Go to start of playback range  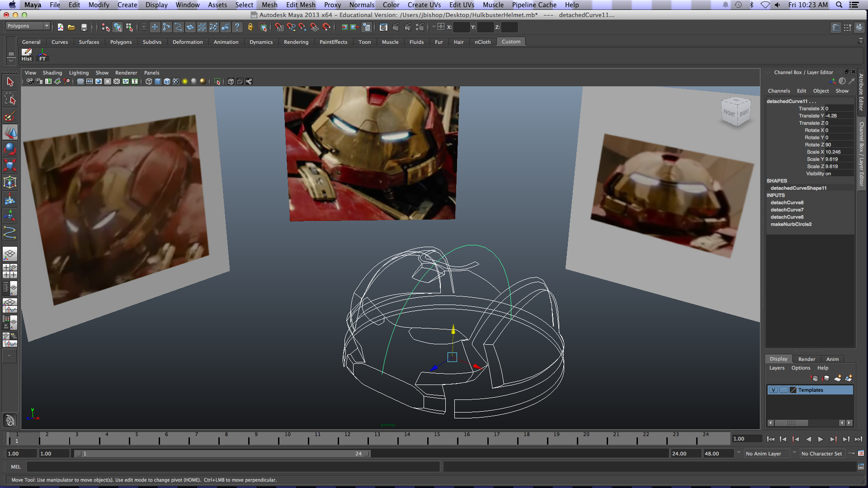(771, 439)
